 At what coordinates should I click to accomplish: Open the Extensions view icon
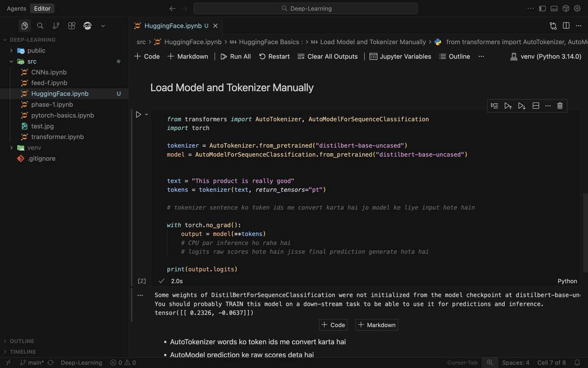tap(72, 26)
